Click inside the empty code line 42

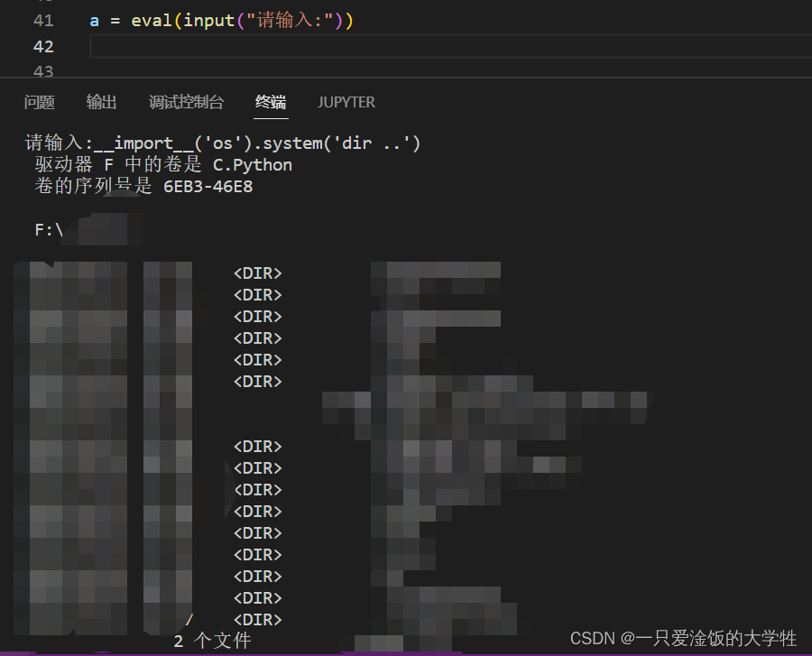pyautogui.click(x=271, y=46)
